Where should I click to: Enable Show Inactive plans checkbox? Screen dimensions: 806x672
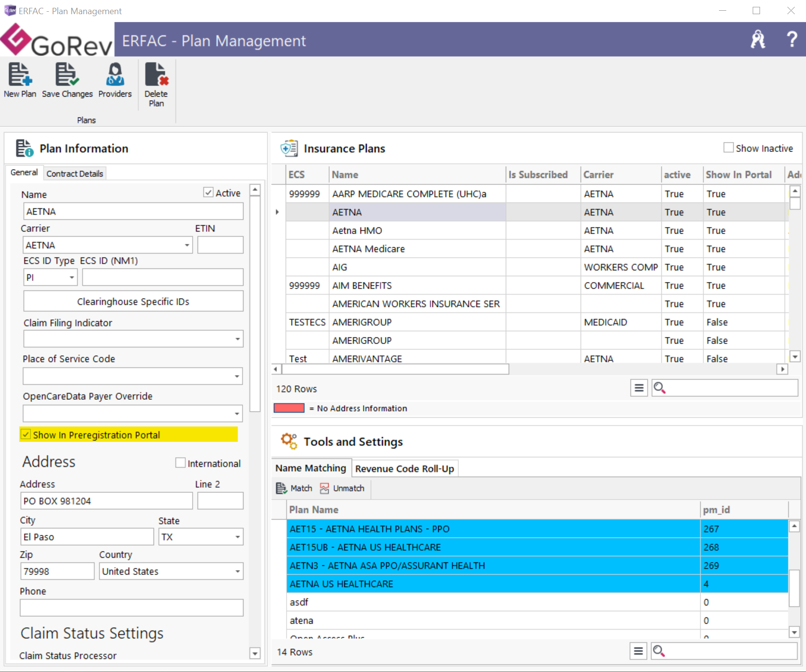pos(729,148)
